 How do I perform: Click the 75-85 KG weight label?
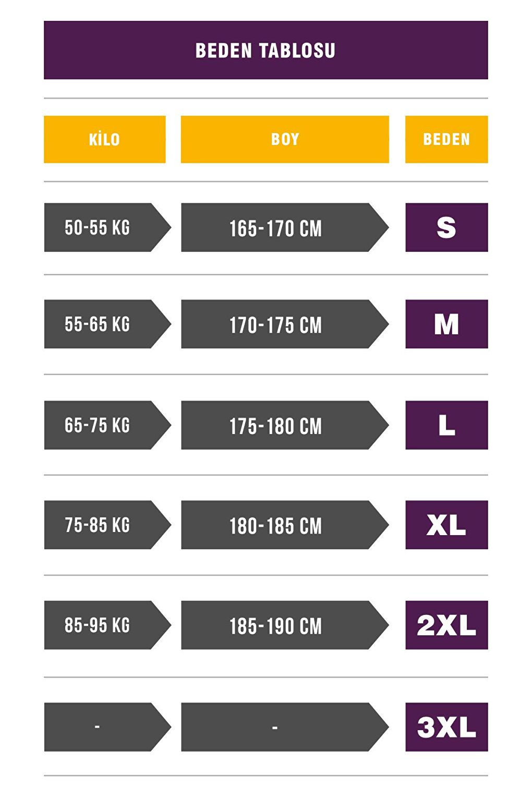(98, 525)
